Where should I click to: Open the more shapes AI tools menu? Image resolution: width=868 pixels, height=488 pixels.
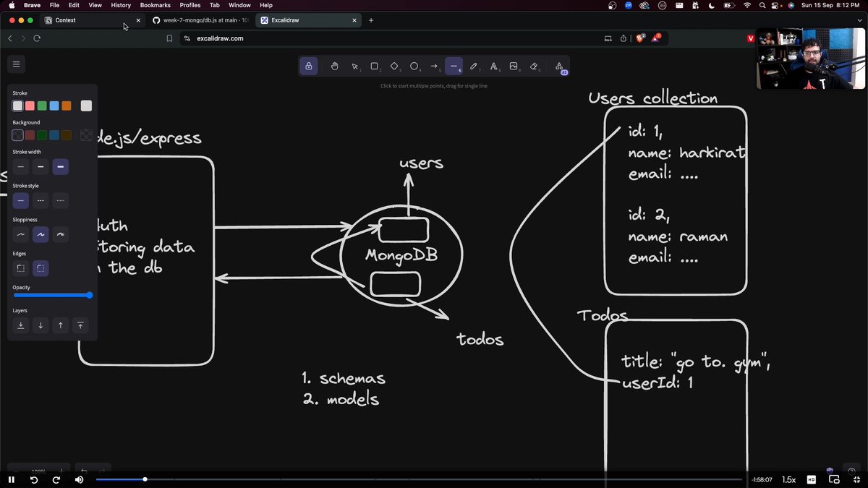pyautogui.click(x=559, y=67)
